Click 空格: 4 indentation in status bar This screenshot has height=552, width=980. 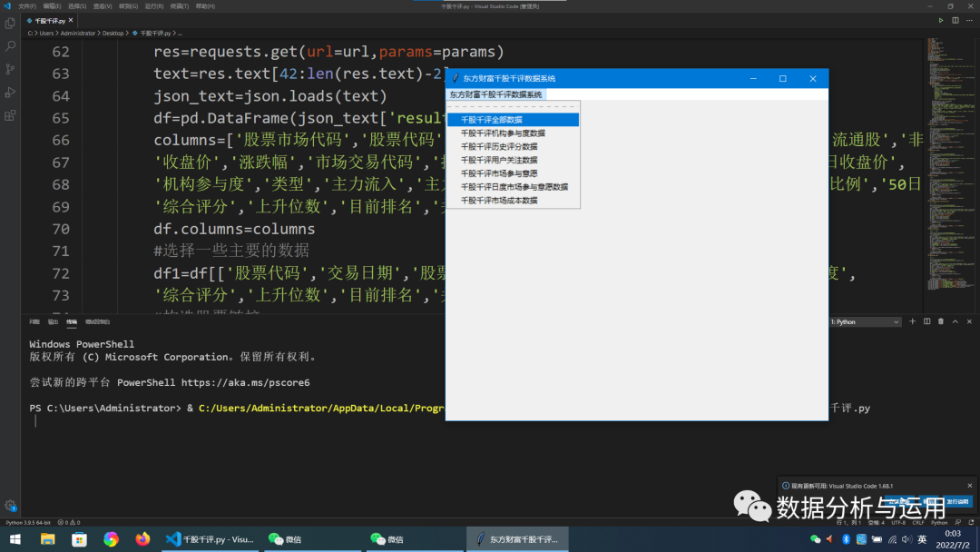click(876, 523)
